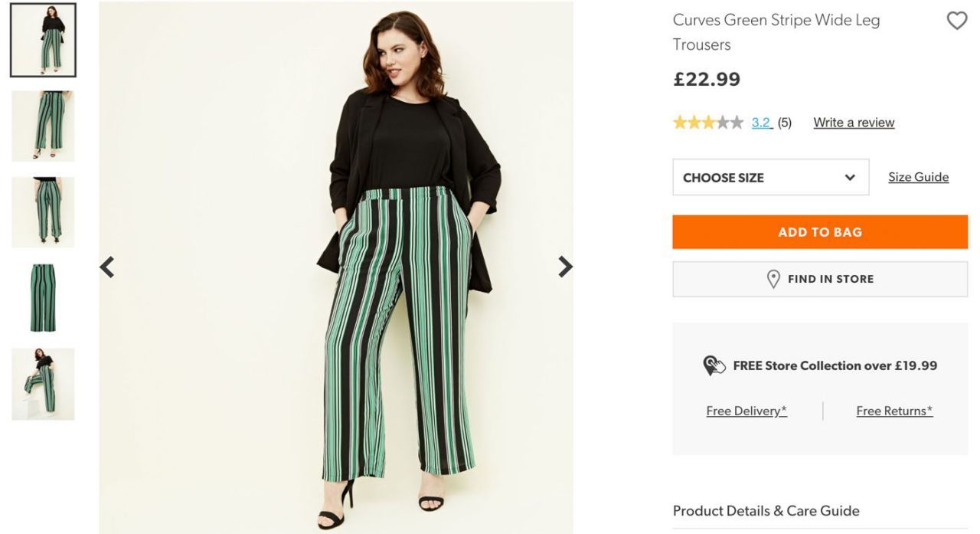Go to previous product image arrow

point(107,267)
